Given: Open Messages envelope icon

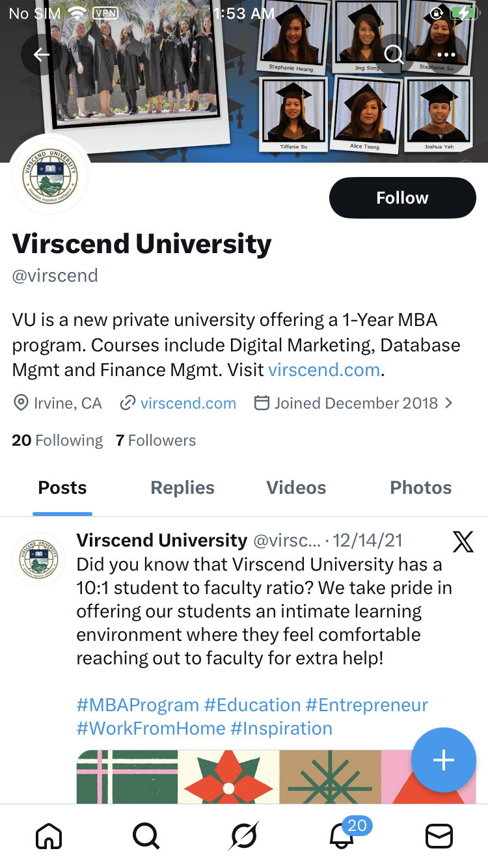Looking at the screenshot, I should 439,836.
